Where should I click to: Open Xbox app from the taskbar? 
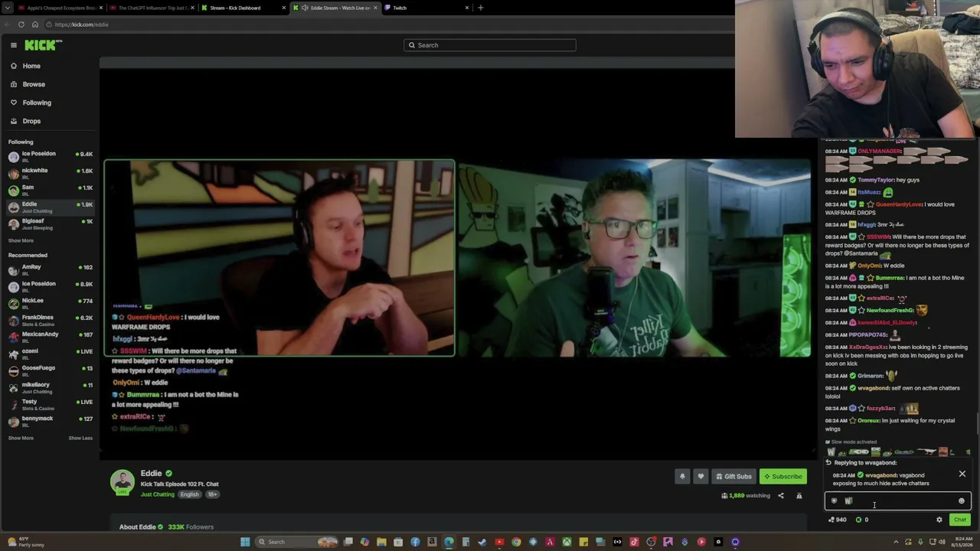click(567, 542)
